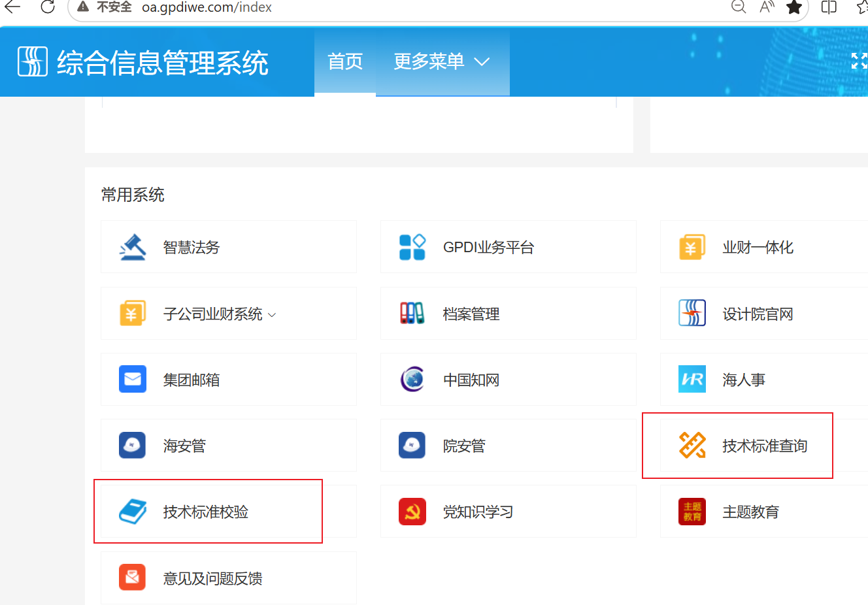Open the GPDI业务平台 blue squares icon

[412, 247]
